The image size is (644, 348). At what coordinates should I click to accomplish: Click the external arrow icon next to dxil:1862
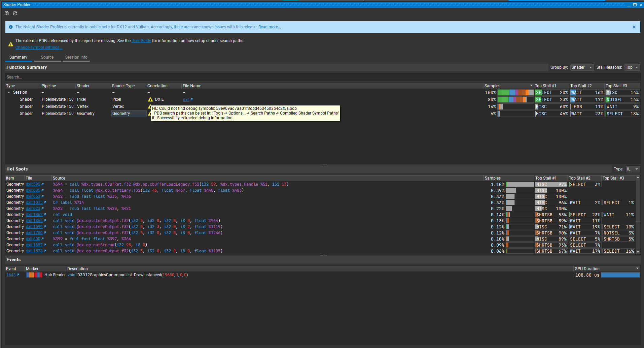point(45,214)
